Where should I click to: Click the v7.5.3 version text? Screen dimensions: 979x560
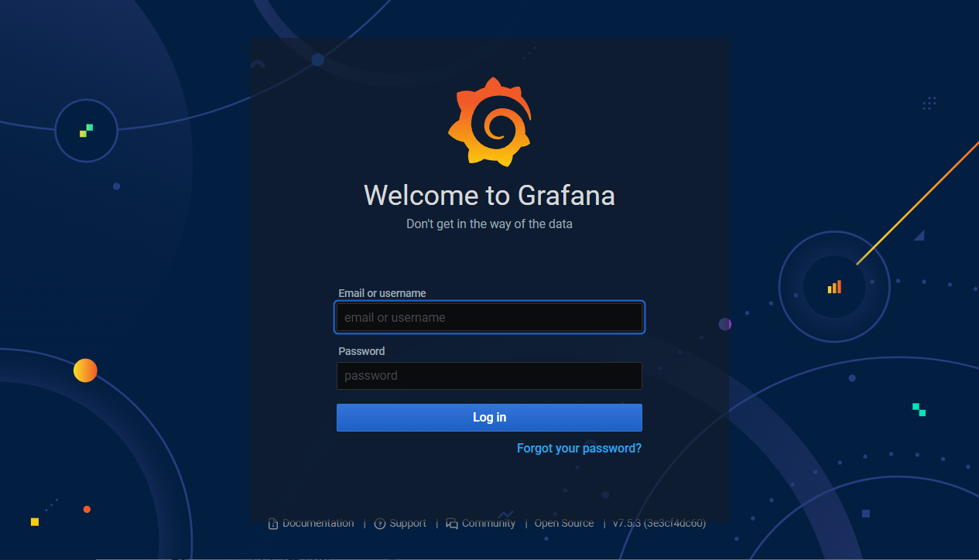[659, 524]
